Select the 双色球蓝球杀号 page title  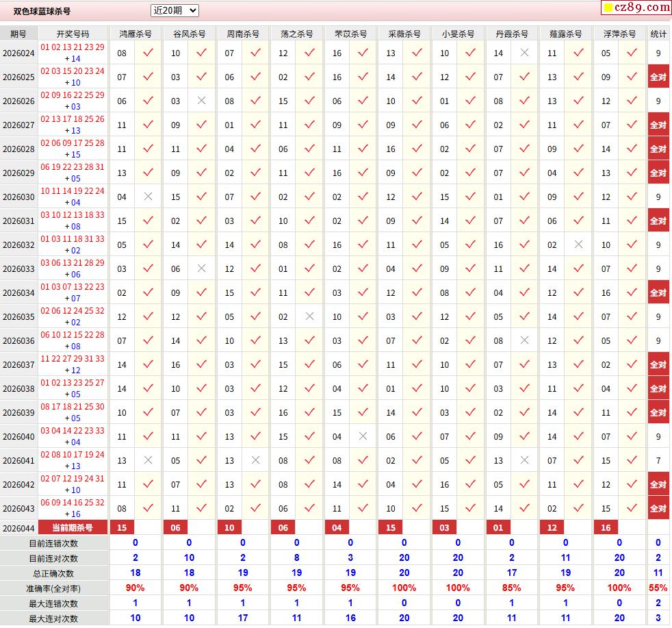pos(42,11)
